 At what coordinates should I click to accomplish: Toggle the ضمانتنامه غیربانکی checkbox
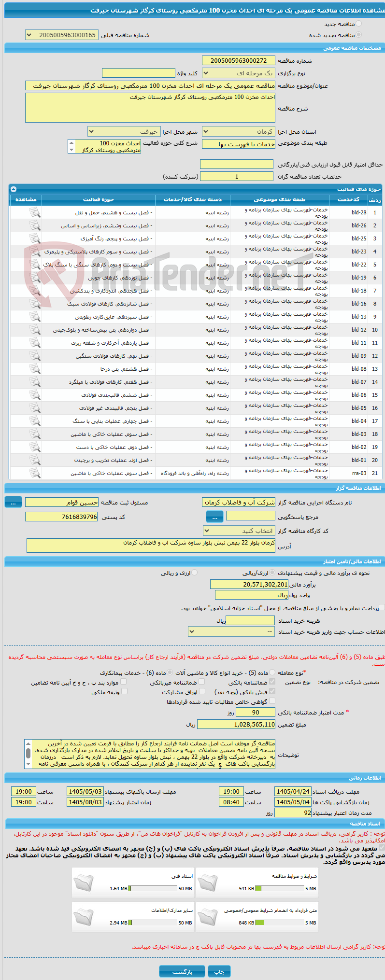[202, 682]
